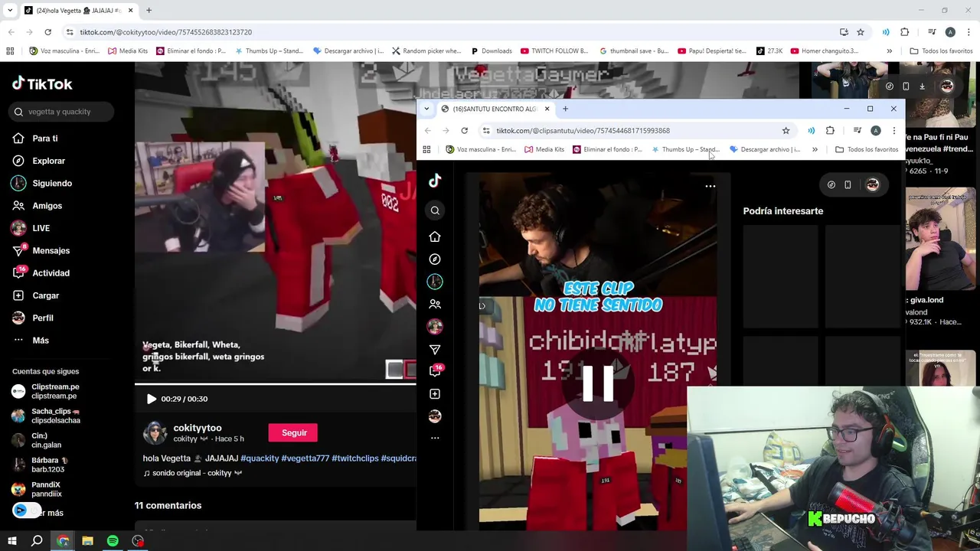The height and width of the screenshot is (551, 980).
Task: Focus the 'vegetta y quackity' search field
Action: [63, 112]
